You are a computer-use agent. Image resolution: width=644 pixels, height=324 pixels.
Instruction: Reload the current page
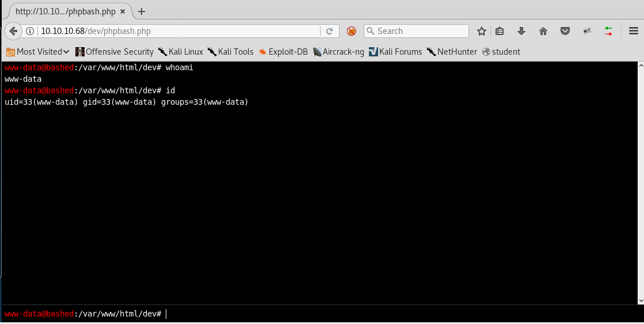pos(329,31)
